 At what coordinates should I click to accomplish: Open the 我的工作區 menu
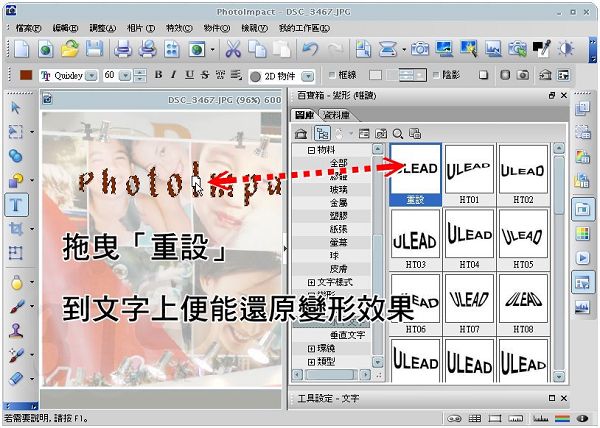[304, 28]
